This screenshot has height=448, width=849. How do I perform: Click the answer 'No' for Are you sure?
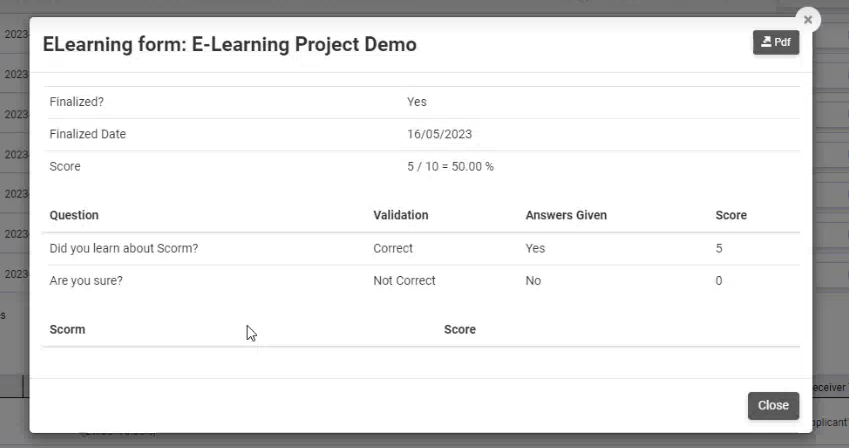(x=533, y=281)
